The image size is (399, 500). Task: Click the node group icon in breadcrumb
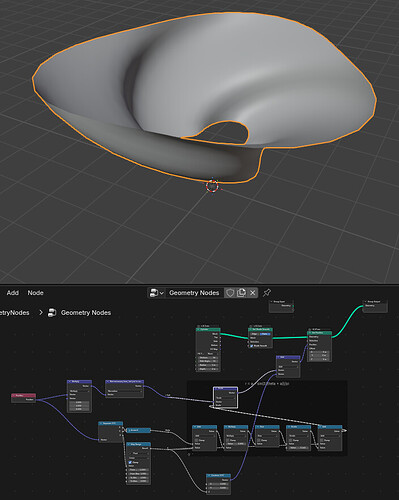tap(52, 313)
